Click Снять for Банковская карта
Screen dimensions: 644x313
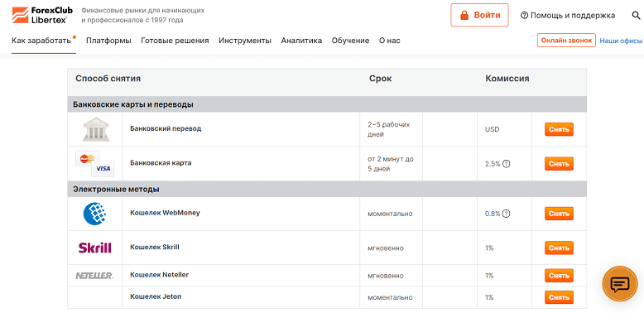click(x=559, y=163)
